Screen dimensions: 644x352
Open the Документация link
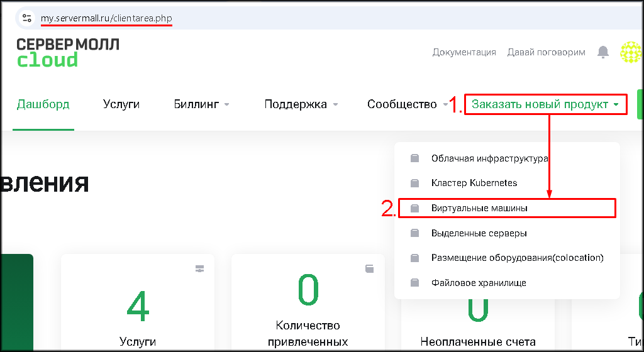[x=464, y=52]
